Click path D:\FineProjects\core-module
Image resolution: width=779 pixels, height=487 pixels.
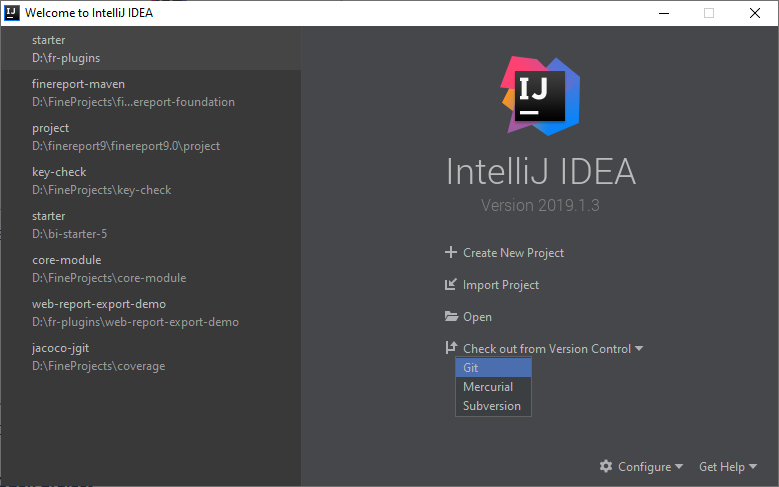(109, 278)
